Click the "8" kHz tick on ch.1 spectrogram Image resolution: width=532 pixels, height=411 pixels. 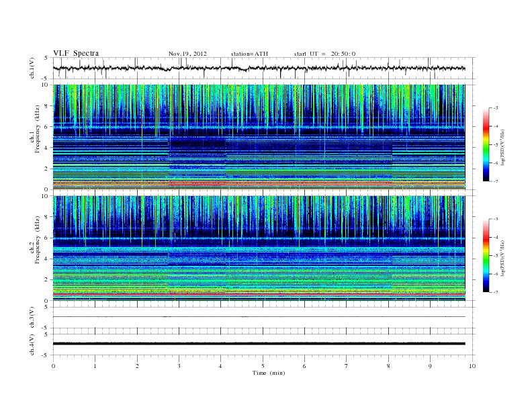click(x=47, y=106)
